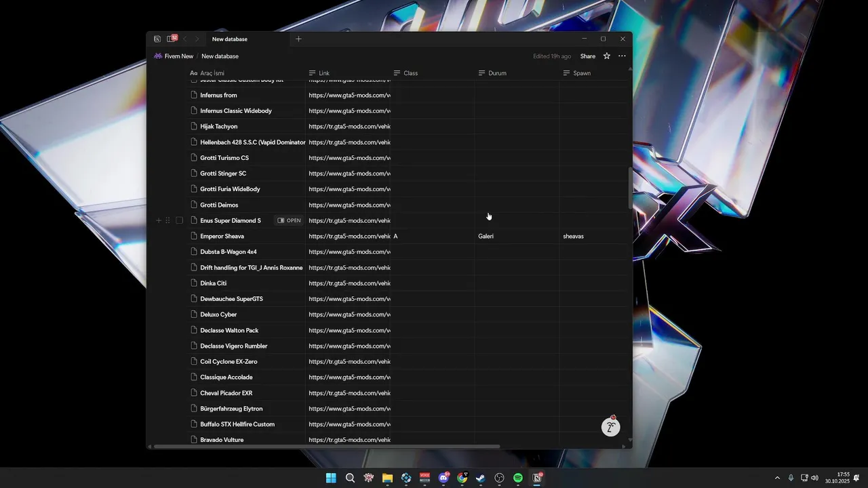Click the link cell of Buffalo STX Hellfire Custom
This screenshot has width=868, height=488.
coord(348,424)
